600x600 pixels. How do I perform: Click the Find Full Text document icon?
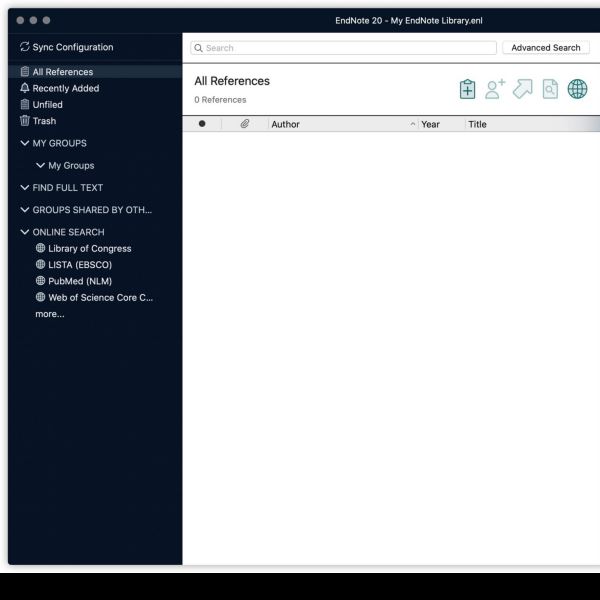pos(550,89)
